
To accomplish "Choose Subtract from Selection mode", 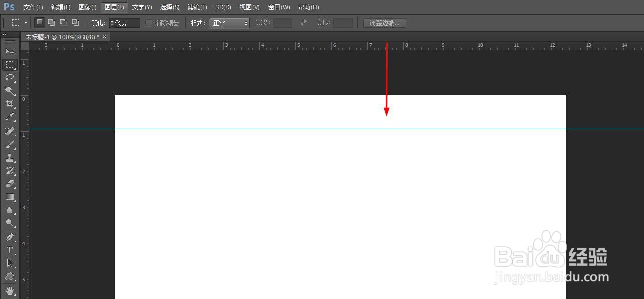I will point(63,22).
